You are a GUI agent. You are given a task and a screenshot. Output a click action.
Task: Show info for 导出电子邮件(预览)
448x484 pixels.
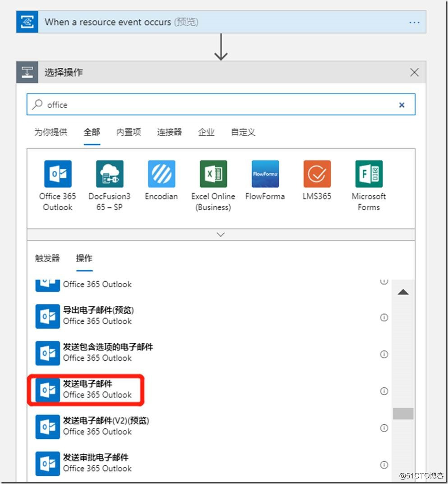pos(384,317)
